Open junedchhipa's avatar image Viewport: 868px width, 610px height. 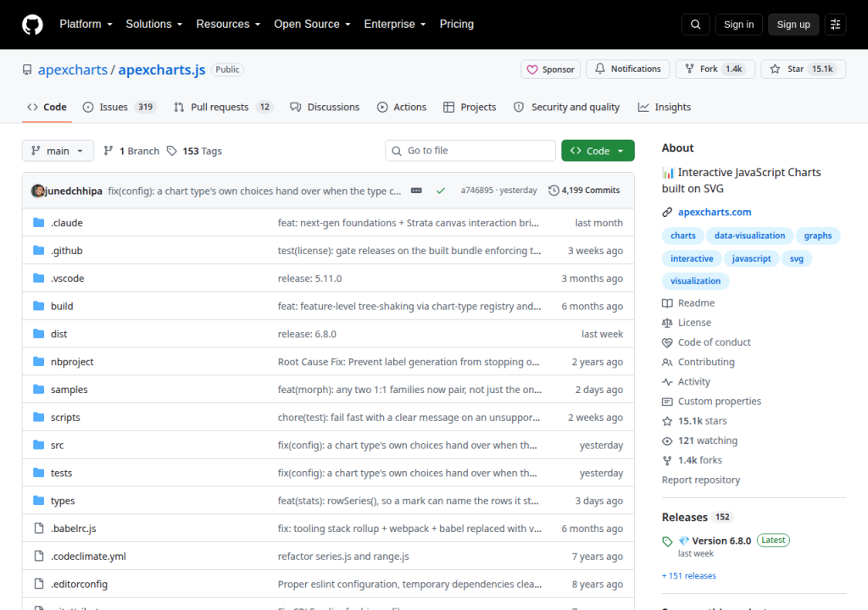tap(37, 191)
